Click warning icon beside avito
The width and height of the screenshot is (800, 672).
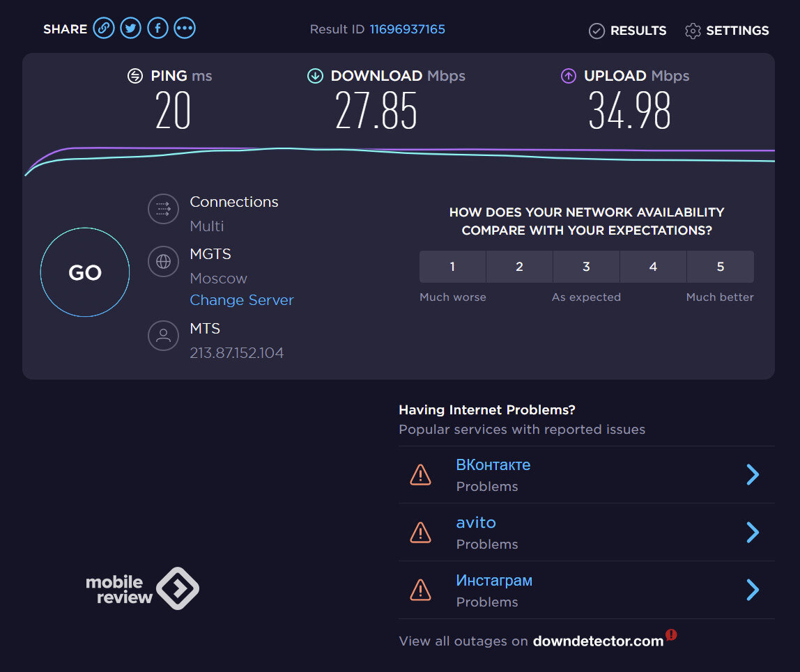[420, 532]
